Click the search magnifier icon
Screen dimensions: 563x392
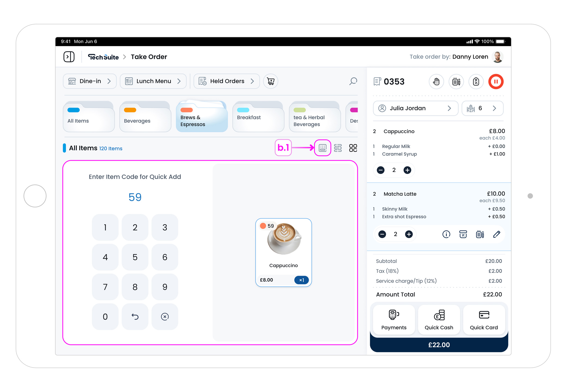353,81
